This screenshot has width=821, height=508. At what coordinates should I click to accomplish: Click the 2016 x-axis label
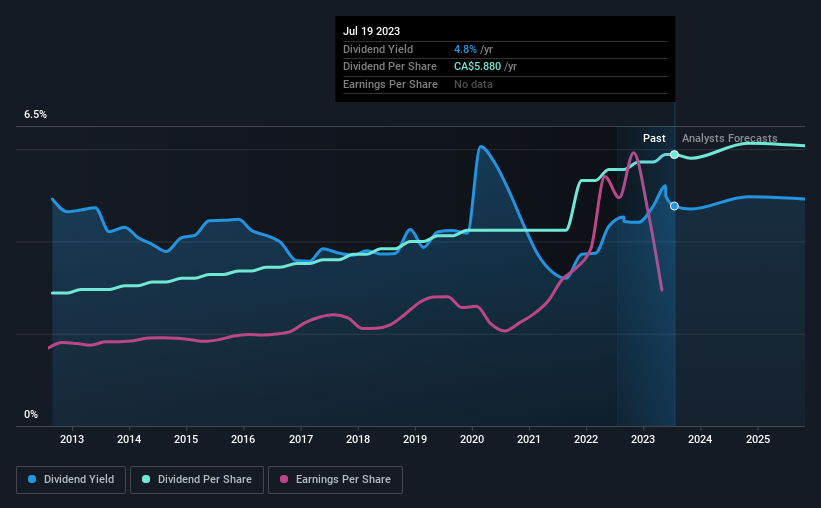[x=243, y=439]
